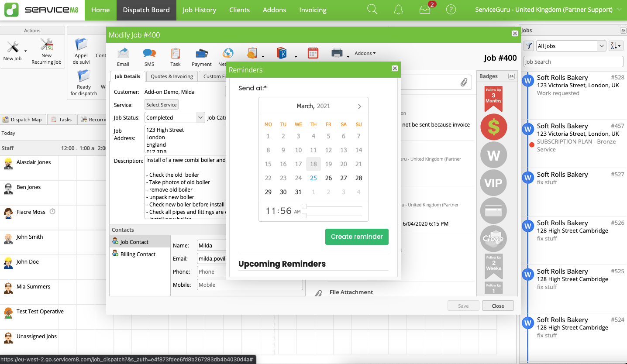Switch to the Tasks tab
The height and width of the screenshot is (364, 627).
click(x=61, y=120)
